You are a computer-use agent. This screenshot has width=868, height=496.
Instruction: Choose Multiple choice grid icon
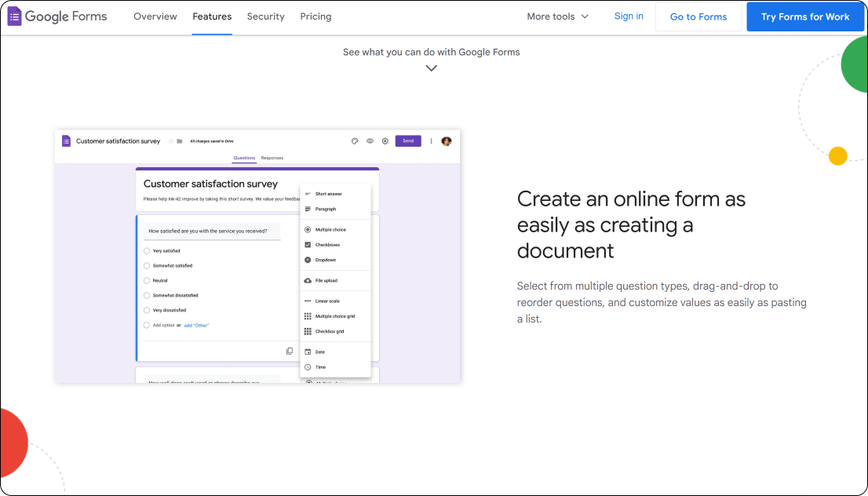(308, 316)
